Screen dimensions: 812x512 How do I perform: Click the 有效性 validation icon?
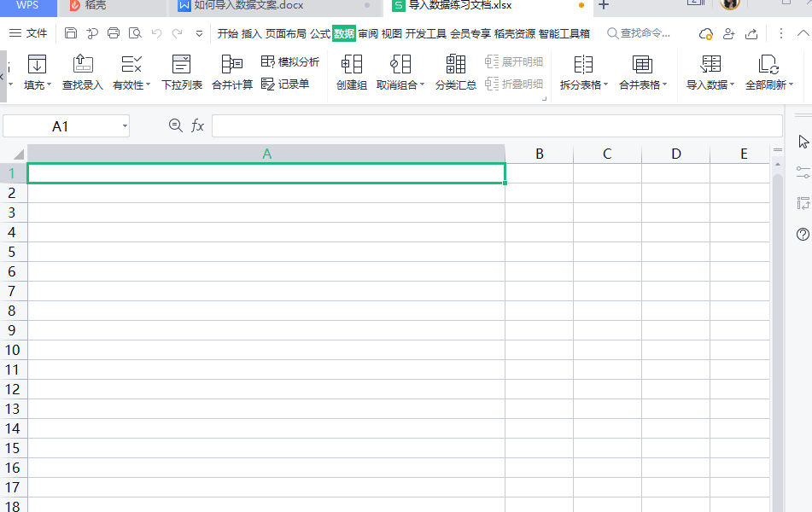point(131,65)
